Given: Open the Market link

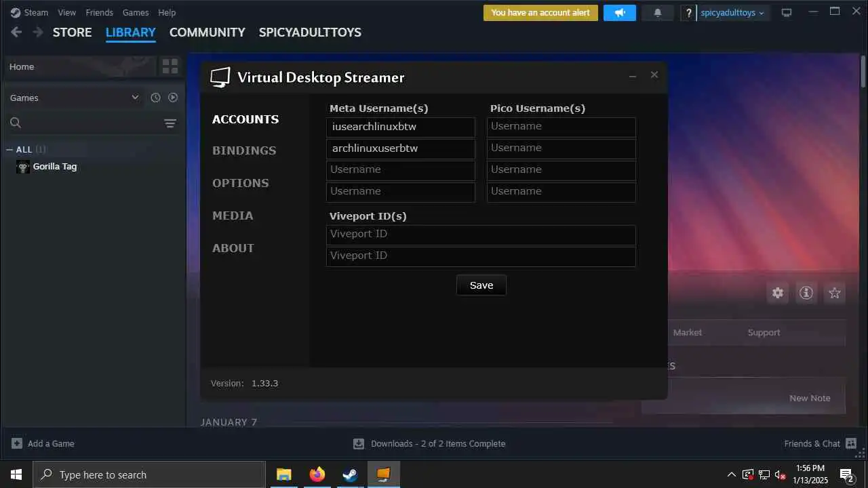Looking at the screenshot, I should [x=688, y=333].
